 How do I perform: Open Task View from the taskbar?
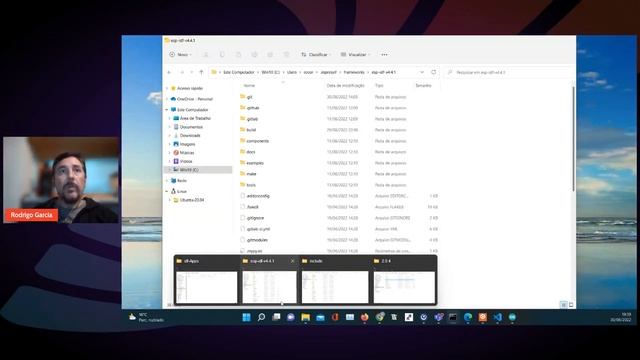pyautogui.click(x=276, y=317)
